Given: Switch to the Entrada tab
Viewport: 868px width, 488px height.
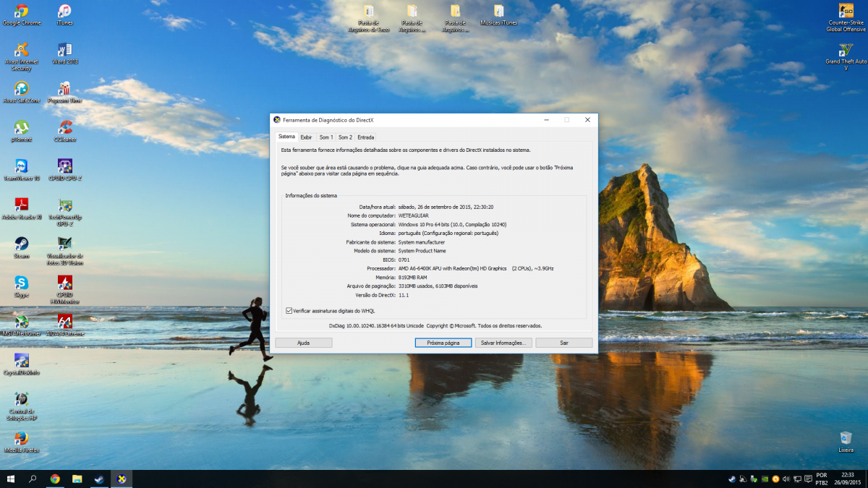Looking at the screenshot, I should [x=366, y=137].
